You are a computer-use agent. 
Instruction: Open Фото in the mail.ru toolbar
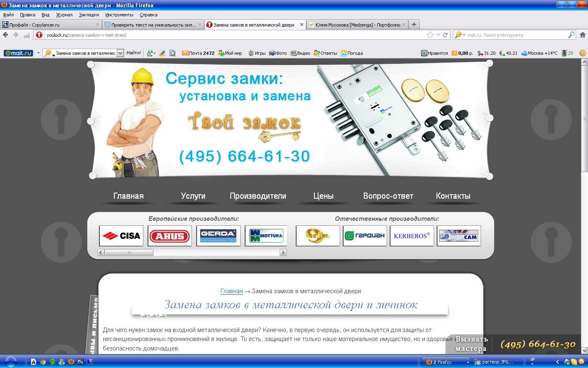(278, 53)
